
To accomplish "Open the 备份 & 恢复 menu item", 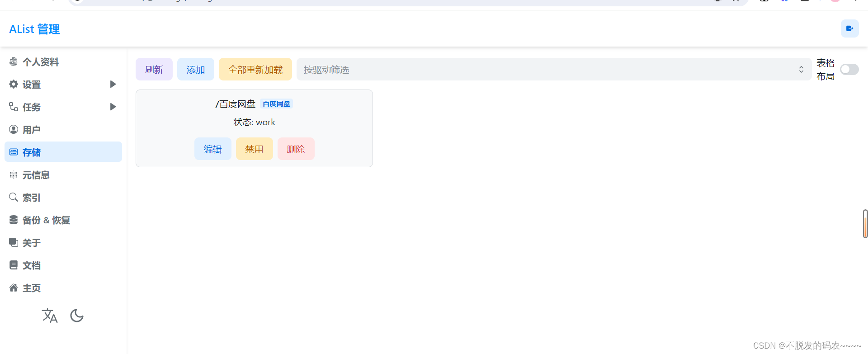I will pyautogui.click(x=63, y=220).
